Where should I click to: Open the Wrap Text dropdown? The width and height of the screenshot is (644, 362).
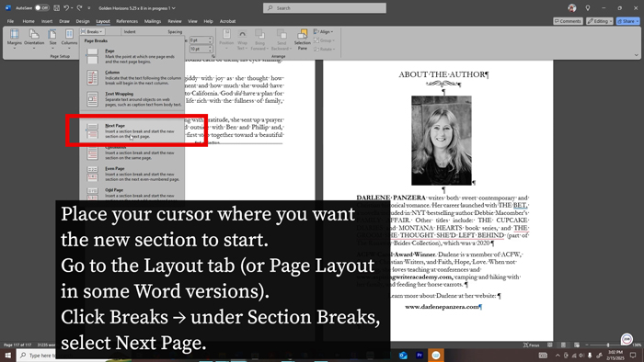[242, 40]
